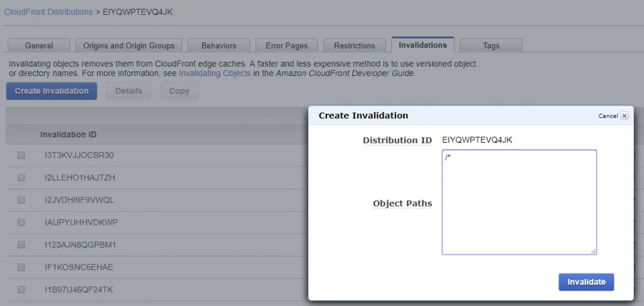Switch to Origins and Origin Groups tab
Viewport: 644px width, 306px height.
129,46
